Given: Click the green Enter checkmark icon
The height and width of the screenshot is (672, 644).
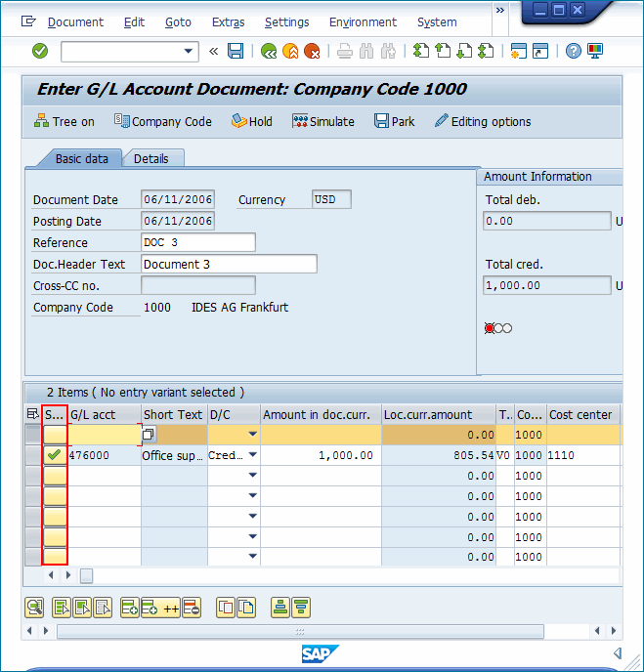Looking at the screenshot, I should click(40, 51).
